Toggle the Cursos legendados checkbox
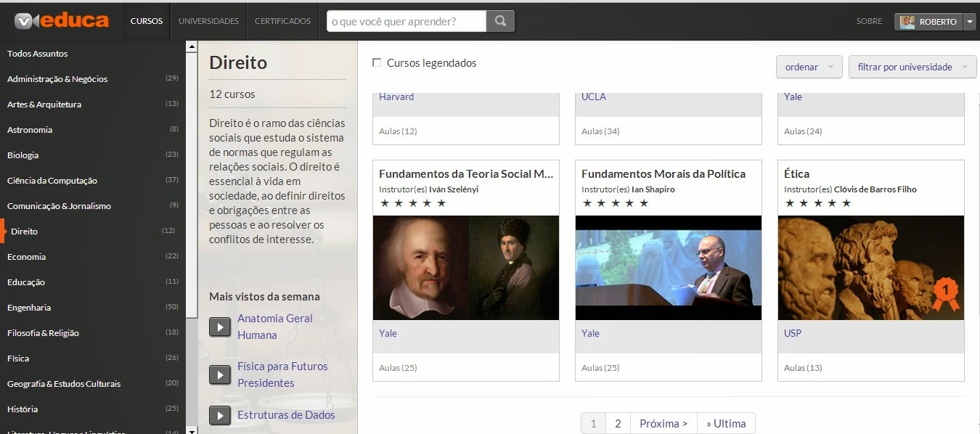Viewport: 980px width, 434px height. [x=377, y=62]
